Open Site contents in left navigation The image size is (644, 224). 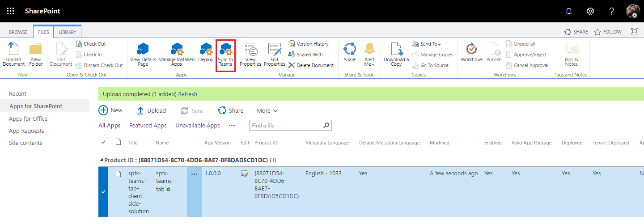coord(25,143)
